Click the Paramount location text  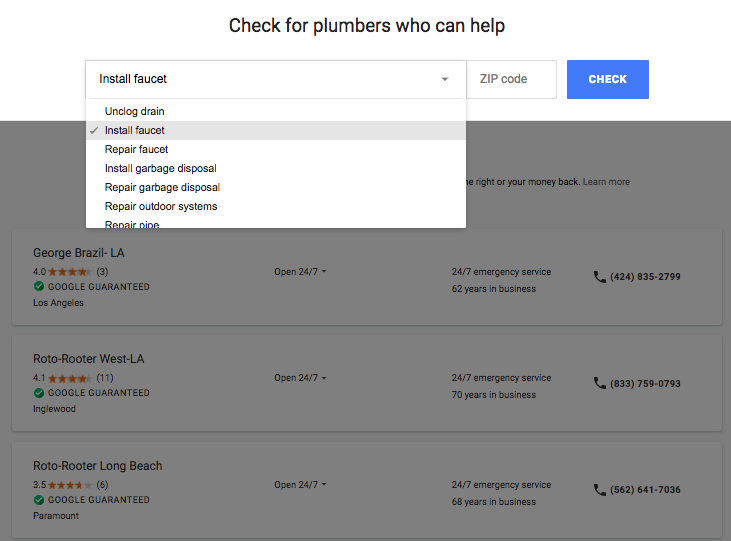point(56,516)
